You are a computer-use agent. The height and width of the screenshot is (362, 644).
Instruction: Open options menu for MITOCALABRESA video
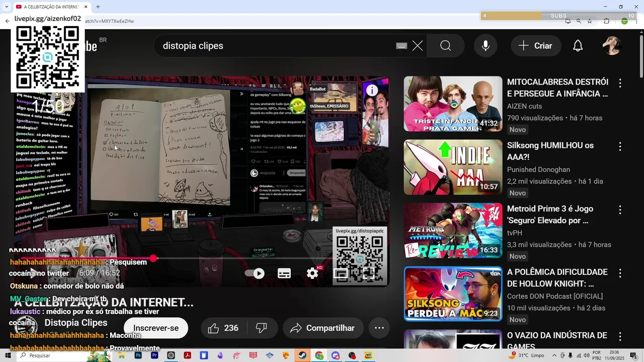(620, 83)
